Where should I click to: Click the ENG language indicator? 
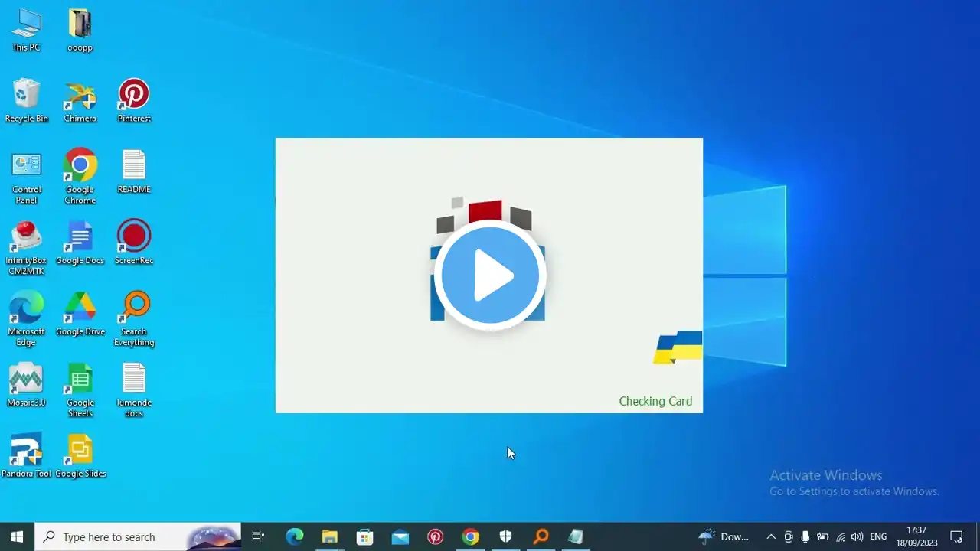pyautogui.click(x=878, y=536)
